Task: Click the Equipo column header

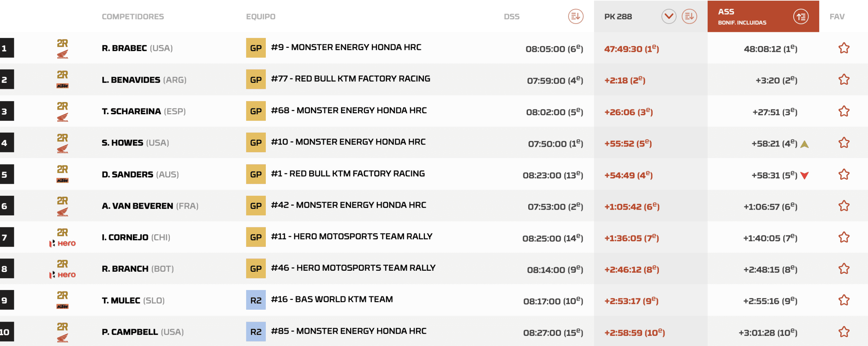Action: (260, 17)
